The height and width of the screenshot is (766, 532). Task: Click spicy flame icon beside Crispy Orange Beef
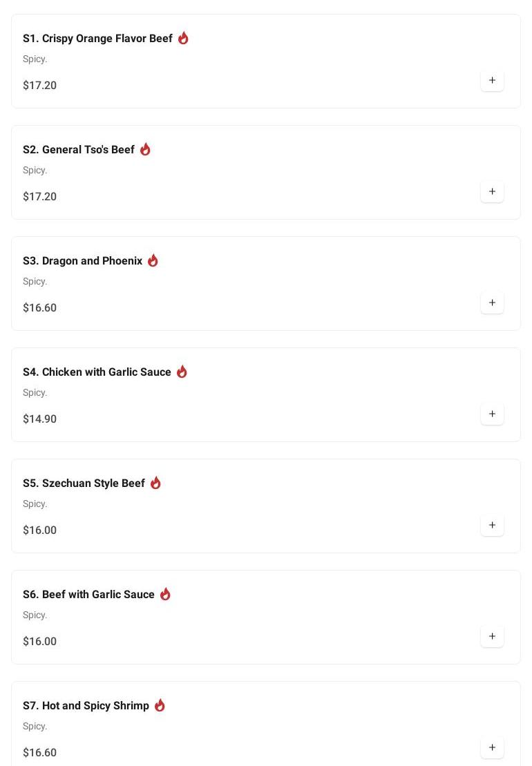click(x=183, y=38)
